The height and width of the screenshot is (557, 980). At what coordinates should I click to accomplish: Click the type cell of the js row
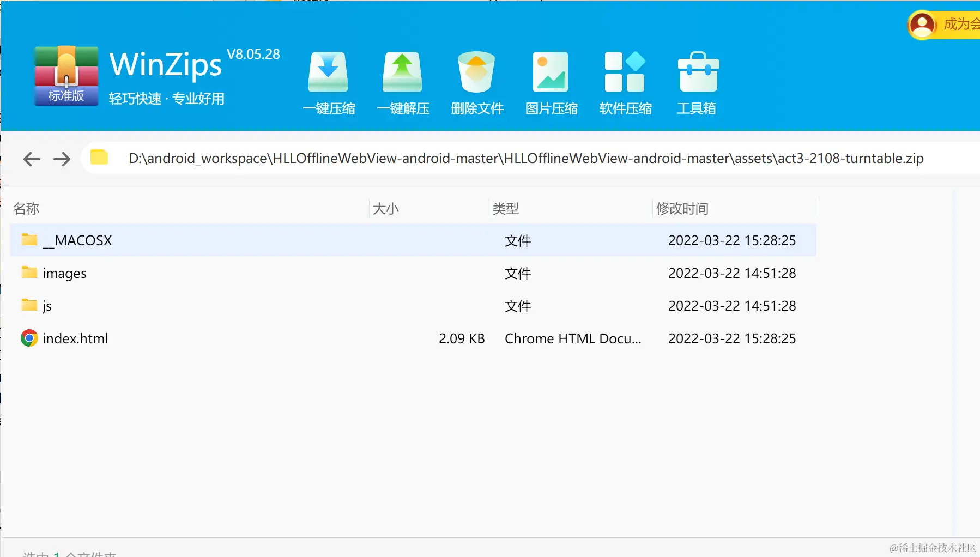coord(518,306)
